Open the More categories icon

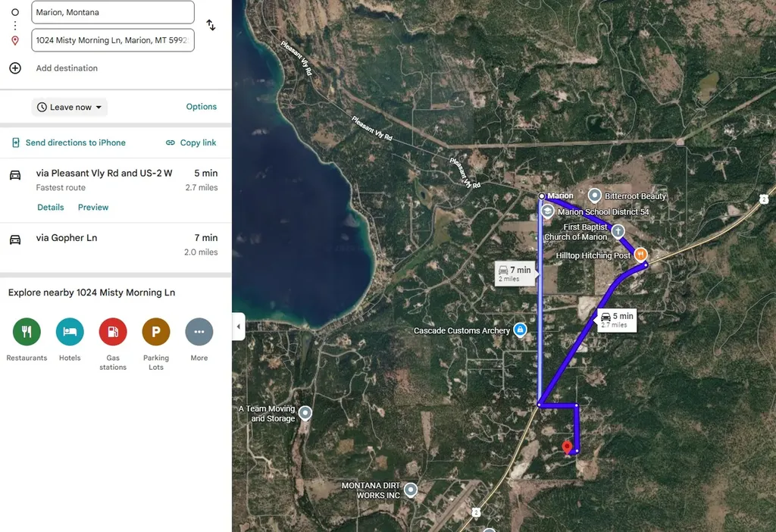point(199,332)
